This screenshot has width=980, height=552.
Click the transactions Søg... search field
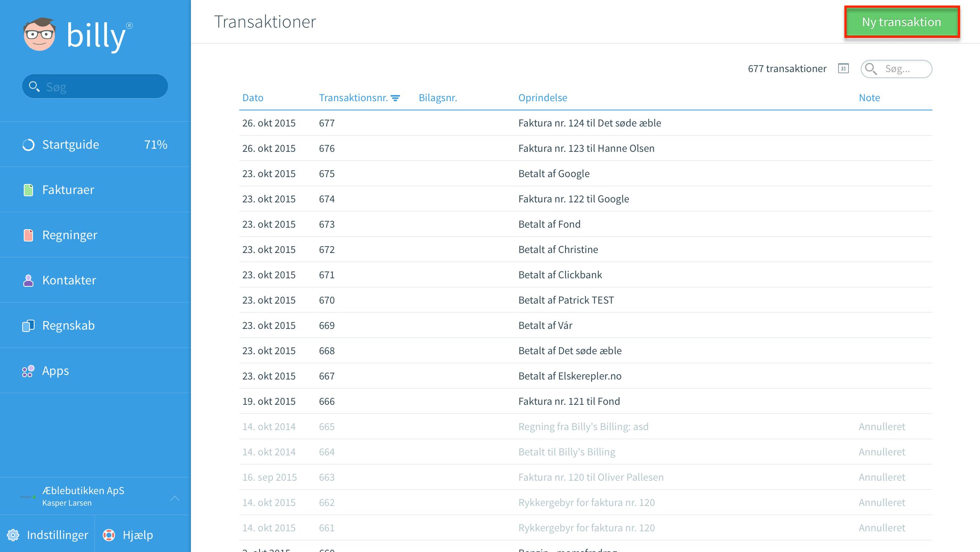coord(896,69)
